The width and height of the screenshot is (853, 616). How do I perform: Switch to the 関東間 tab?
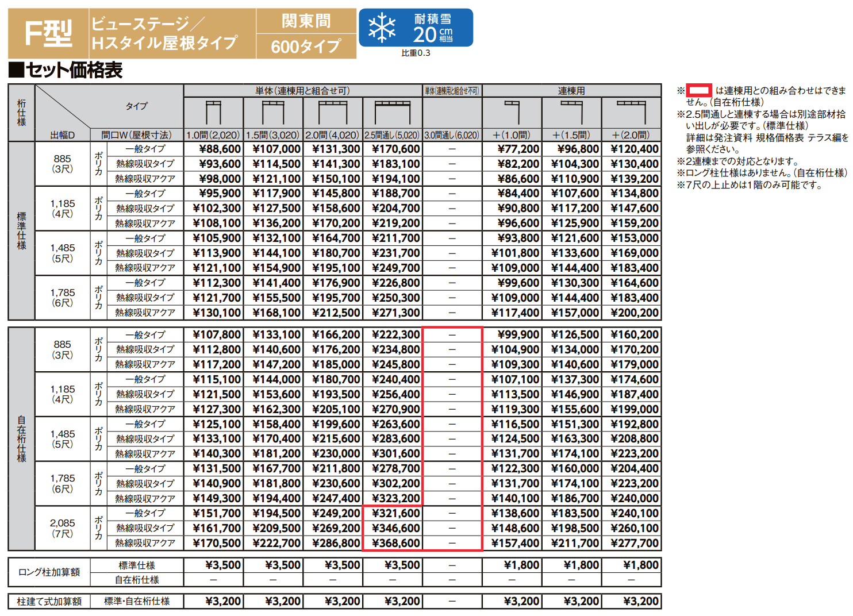pos(305,20)
